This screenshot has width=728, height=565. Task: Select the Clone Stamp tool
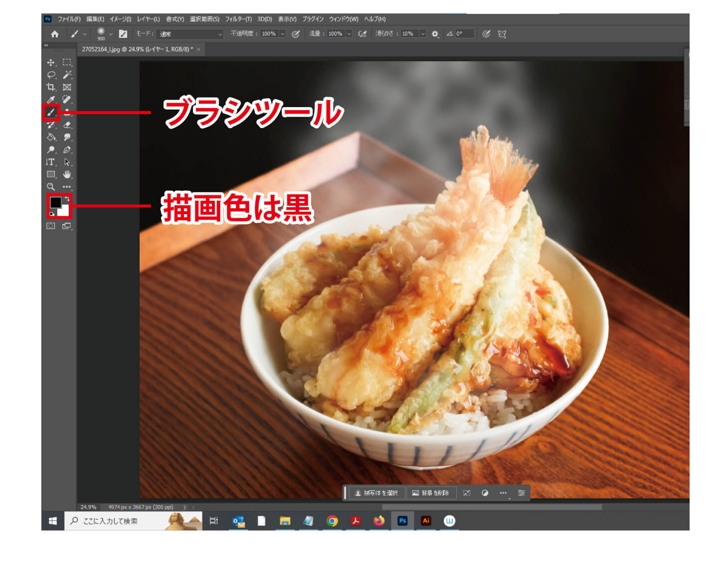[67, 113]
